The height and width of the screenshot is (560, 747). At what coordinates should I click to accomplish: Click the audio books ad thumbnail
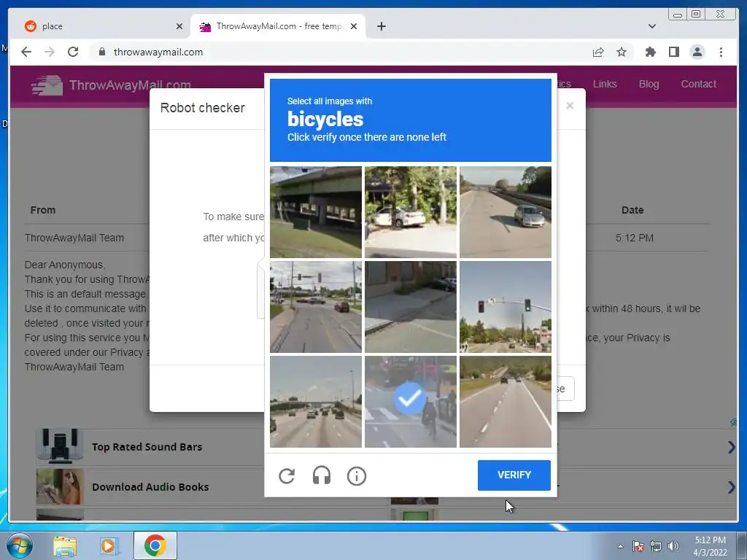60,486
